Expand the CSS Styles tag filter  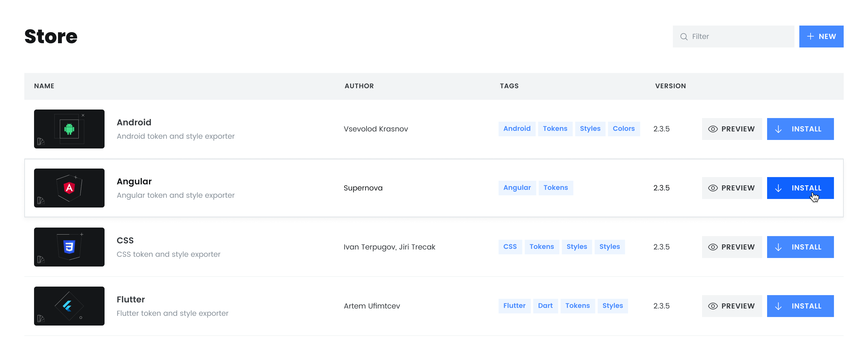tap(576, 246)
